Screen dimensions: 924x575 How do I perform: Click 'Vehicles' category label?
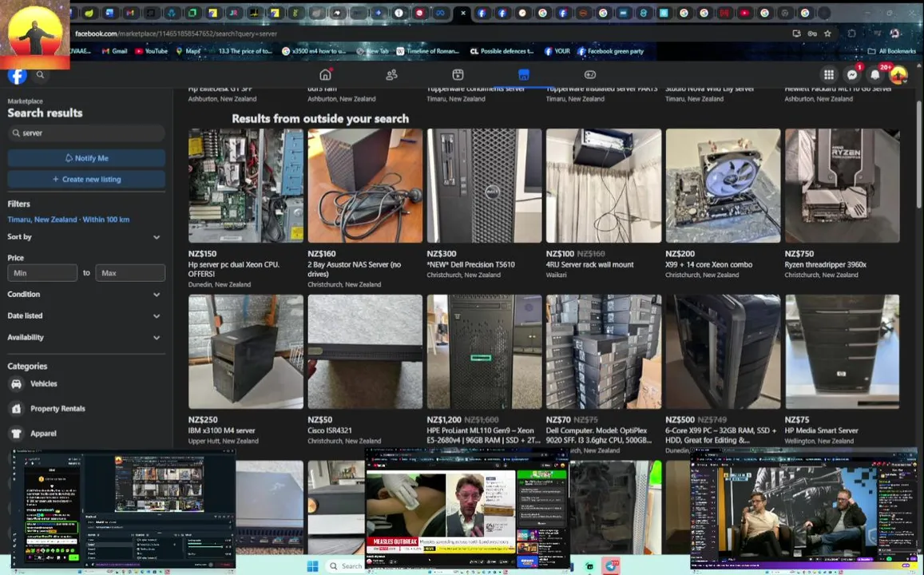pyautogui.click(x=44, y=383)
